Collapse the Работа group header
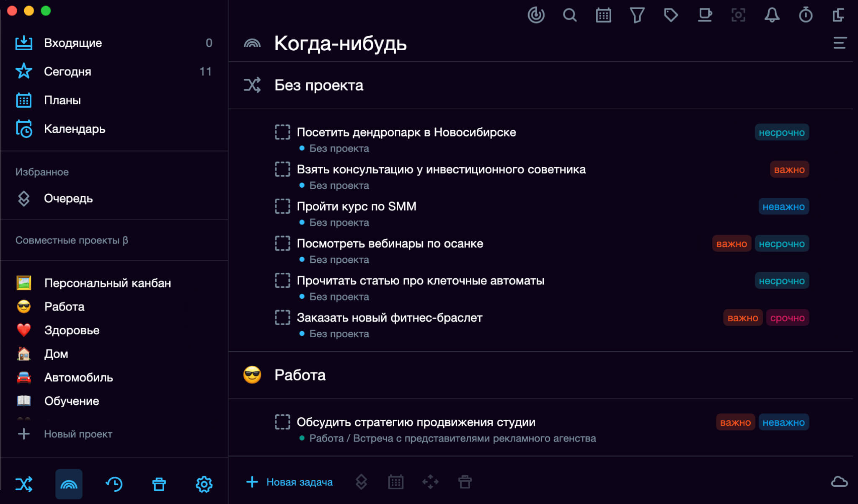Image resolution: width=858 pixels, height=504 pixels. [x=300, y=375]
